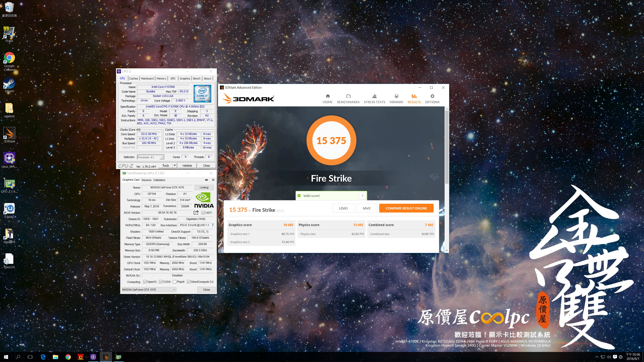Open 3DMark OPTIONS gear
This screenshot has height=362, width=644.
tap(432, 99)
